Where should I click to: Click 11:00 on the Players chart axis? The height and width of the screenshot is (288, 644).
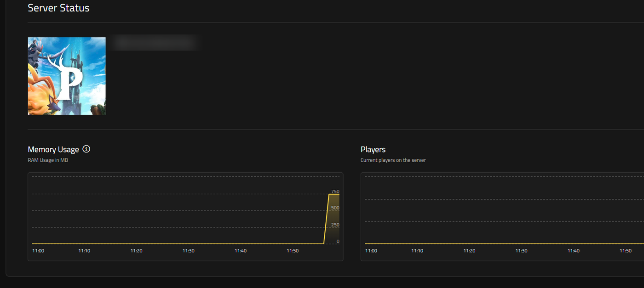click(371, 251)
